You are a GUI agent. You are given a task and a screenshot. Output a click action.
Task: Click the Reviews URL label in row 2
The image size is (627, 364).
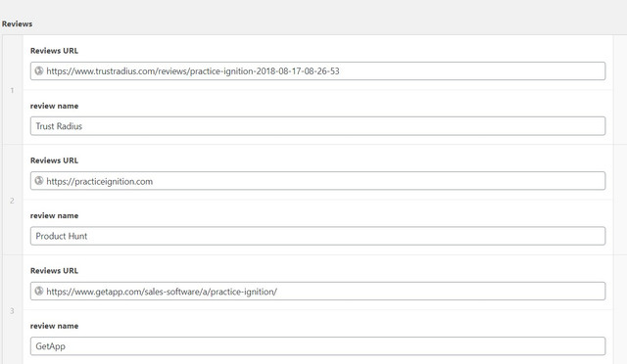click(x=55, y=160)
